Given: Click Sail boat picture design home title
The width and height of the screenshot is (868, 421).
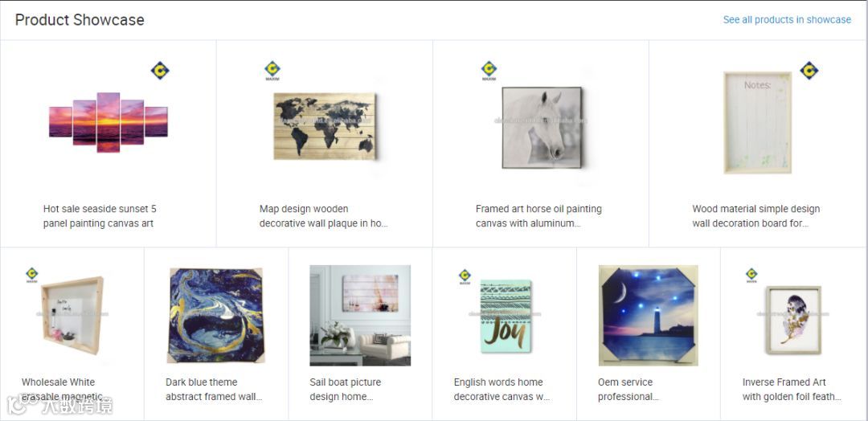Looking at the screenshot, I should point(346,390).
